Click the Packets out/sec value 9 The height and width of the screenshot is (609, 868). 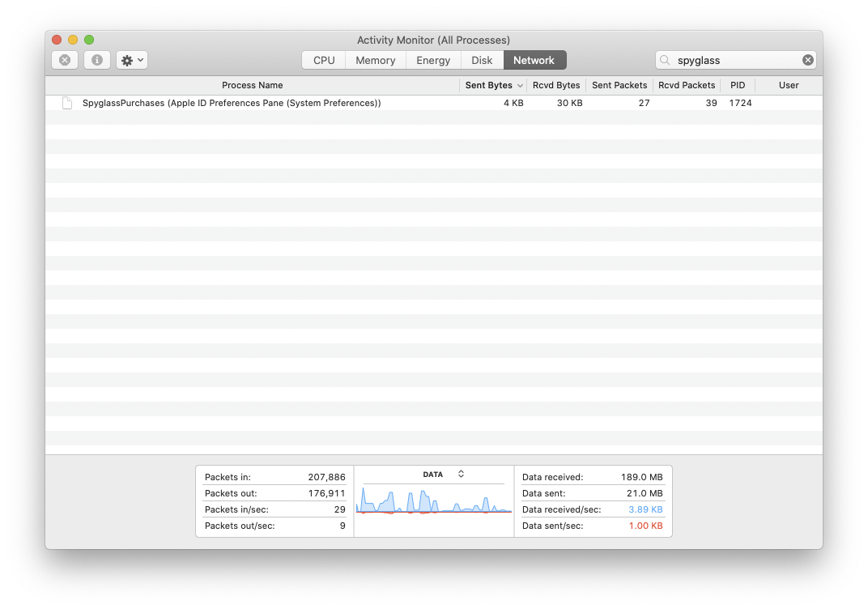pos(343,526)
